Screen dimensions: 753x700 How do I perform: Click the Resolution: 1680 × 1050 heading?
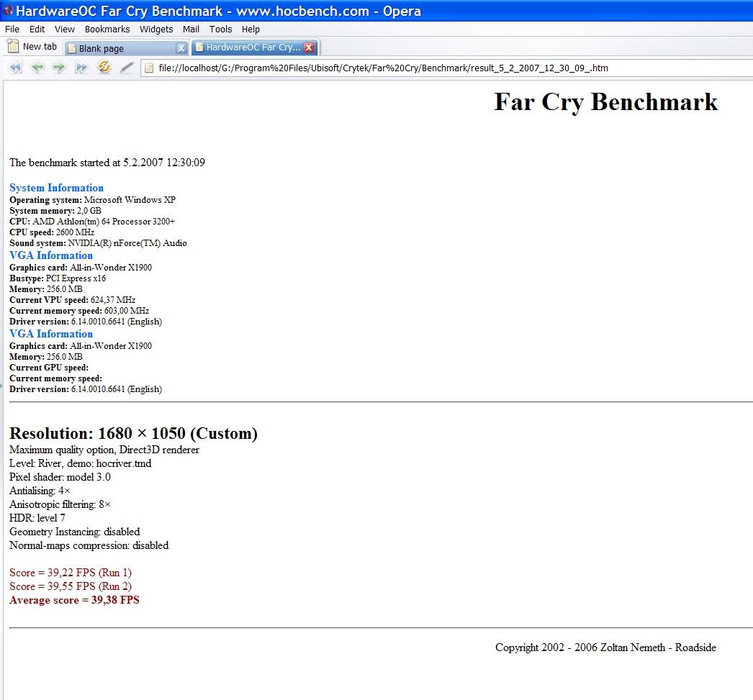point(133,433)
